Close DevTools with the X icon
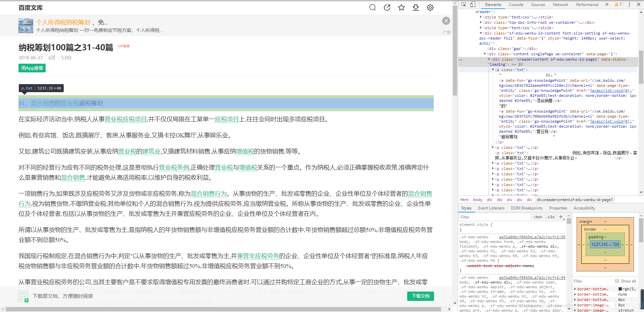The height and width of the screenshot is (312, 644). tap(638, 5)
